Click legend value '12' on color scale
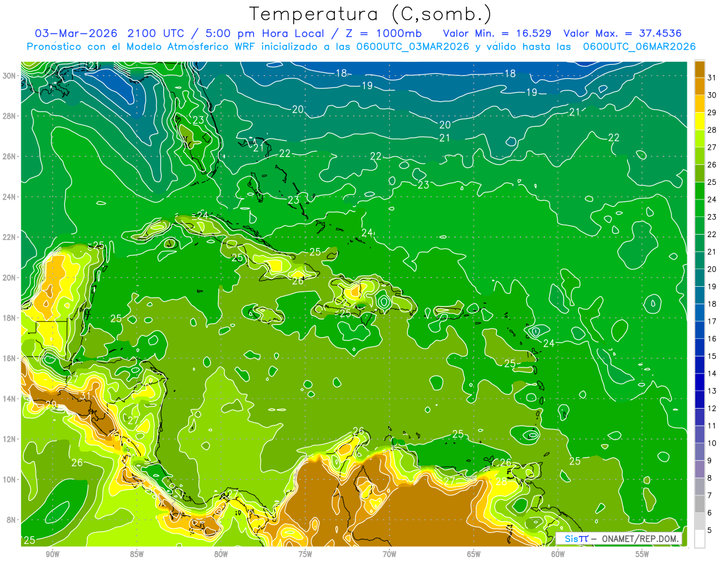This screenshot has height=562, width=728. [x=712, y=409]
